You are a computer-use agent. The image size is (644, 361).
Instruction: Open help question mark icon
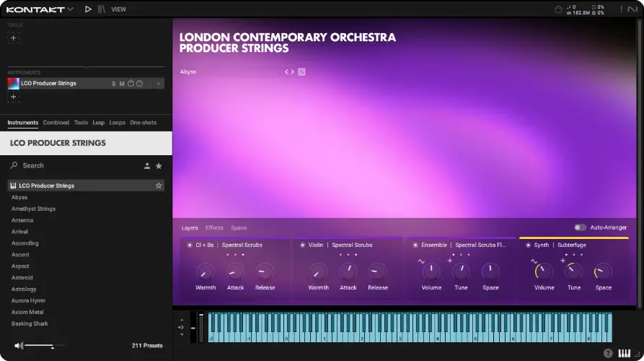(x=608, y=353)
